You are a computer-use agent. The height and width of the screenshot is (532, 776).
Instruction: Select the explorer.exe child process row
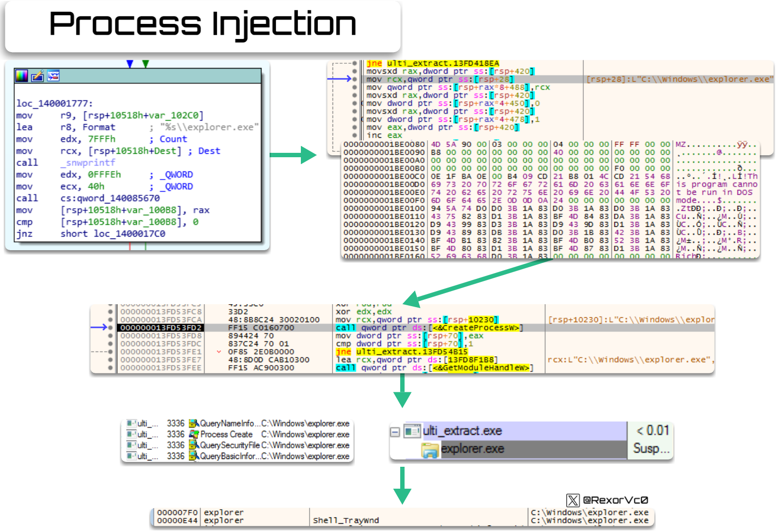point(524,450)
